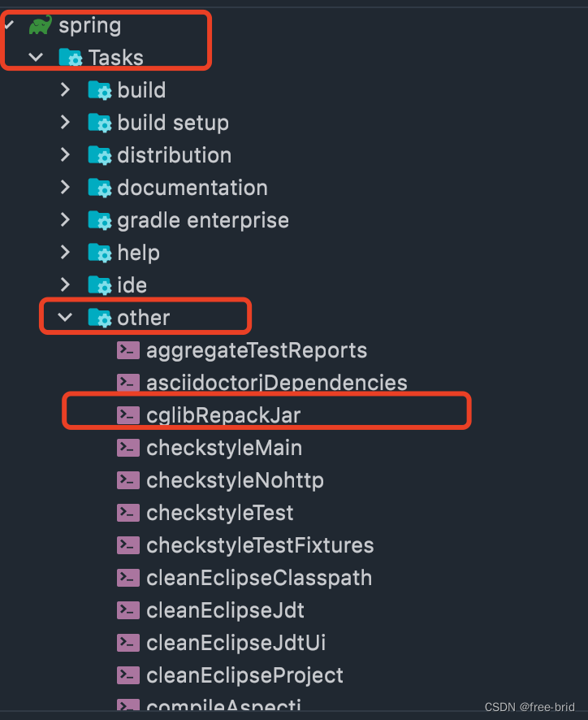Expand the distribution group
Viewport: 588px width, 720px height.
click(65, 154)
